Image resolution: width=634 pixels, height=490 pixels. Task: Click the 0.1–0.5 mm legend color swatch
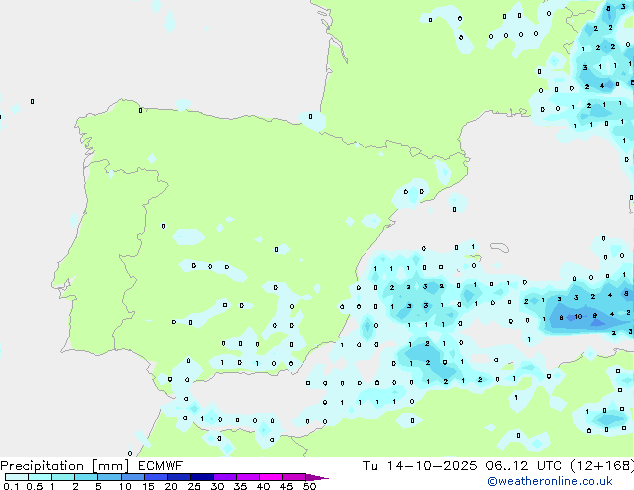click(x=17, y=477)
